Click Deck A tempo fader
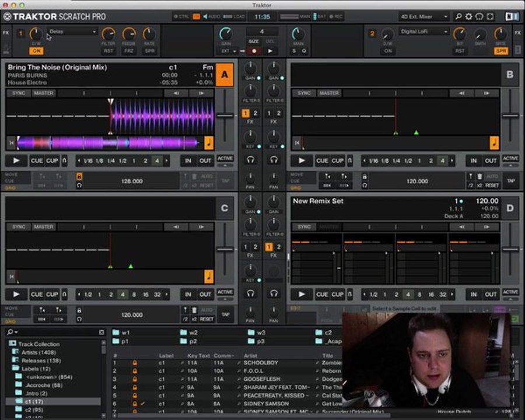 225,116
